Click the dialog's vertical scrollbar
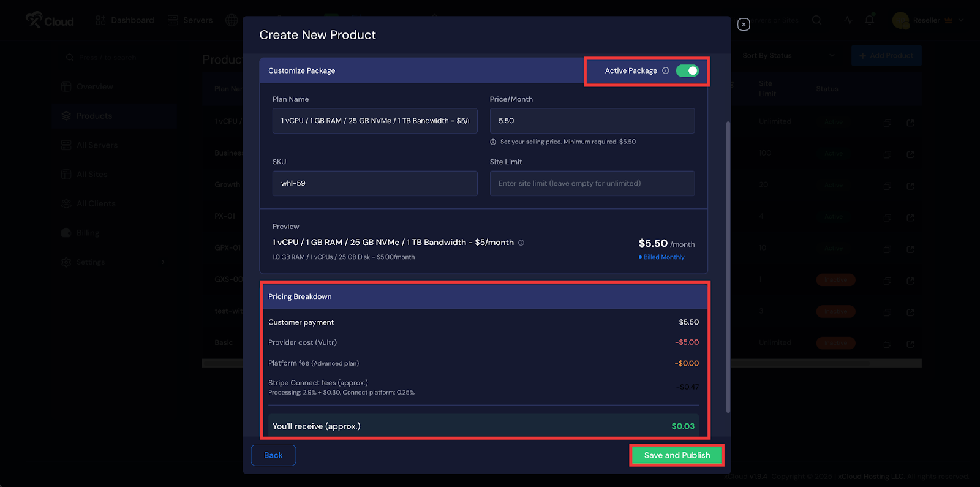980x487 pixels. point(728,266)
